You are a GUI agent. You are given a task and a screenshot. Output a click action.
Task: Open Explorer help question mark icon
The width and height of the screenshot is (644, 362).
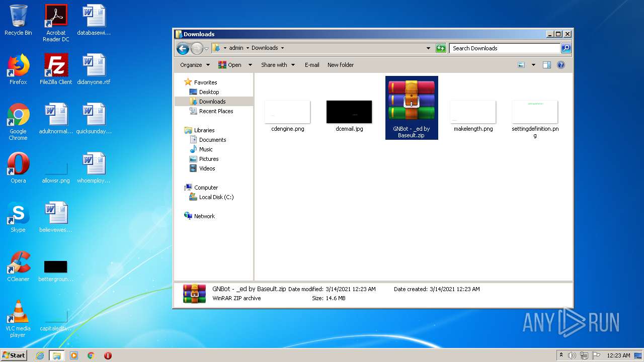[x=561, y=65]
